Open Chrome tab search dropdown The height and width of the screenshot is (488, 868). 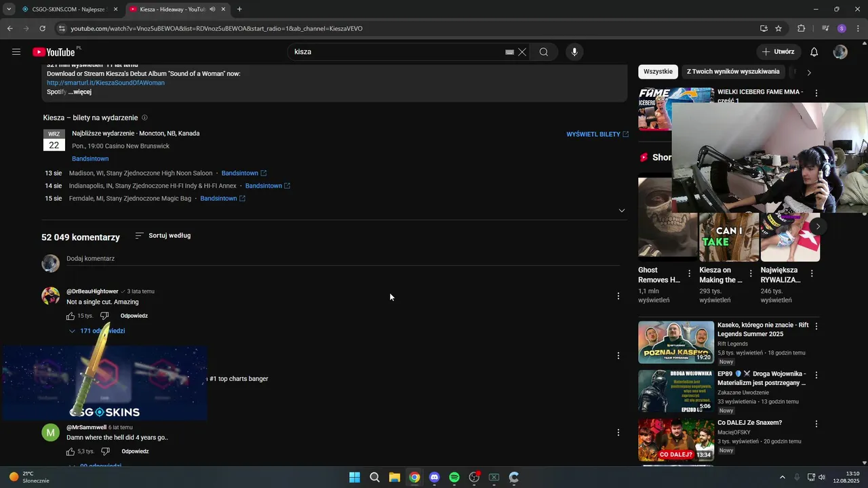pos(9,9)
